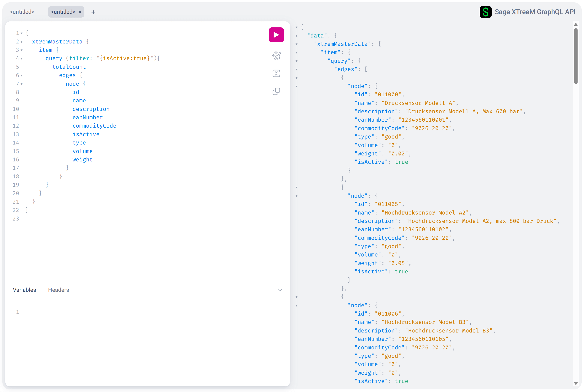Collapse the Variables panel with the chevron
Screen dimensions: 584x392
[280, 290]
